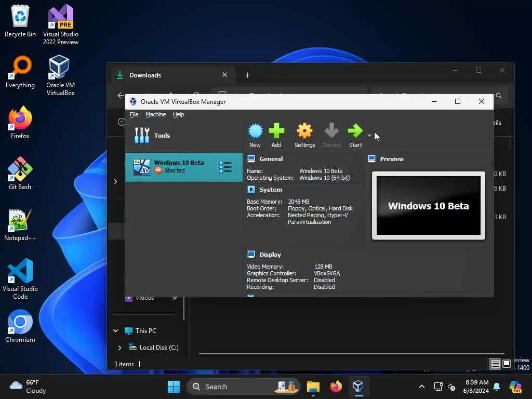Click the Recycle Bin desktop icon

pos(20,21)
